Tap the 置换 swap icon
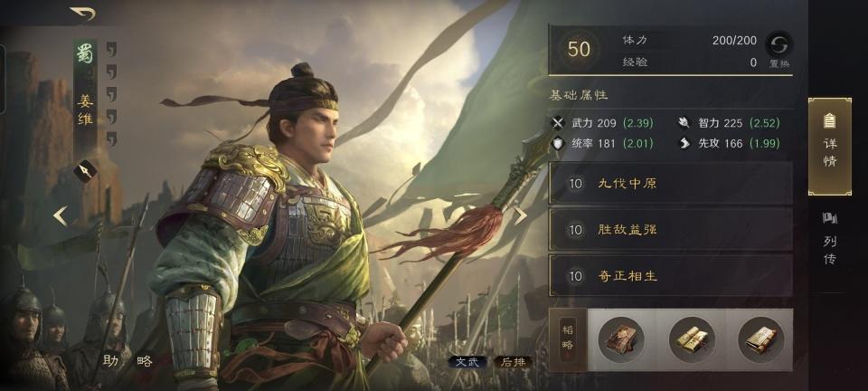Viewport: 868px width, 391px height. click(x=778, y=44)
